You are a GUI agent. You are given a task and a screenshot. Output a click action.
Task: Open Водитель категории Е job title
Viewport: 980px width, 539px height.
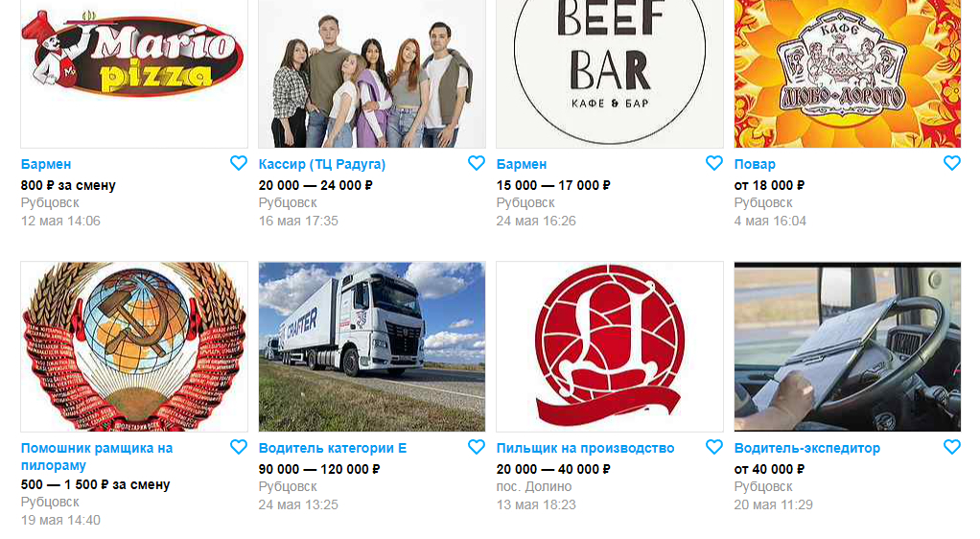333,448
